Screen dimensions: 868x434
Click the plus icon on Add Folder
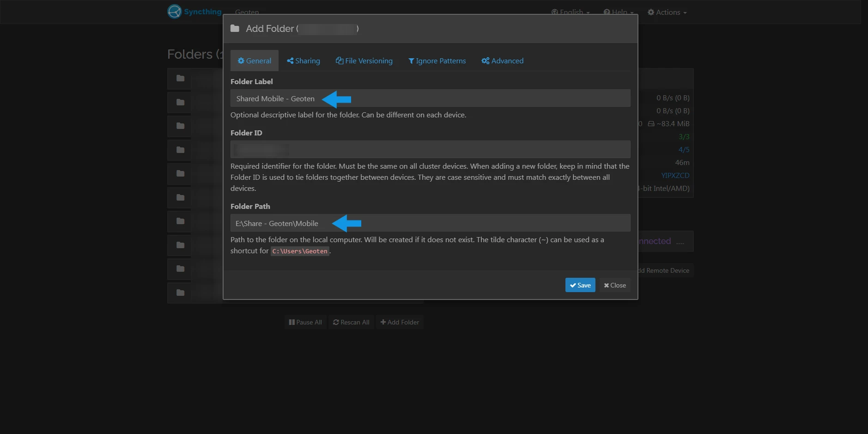tap(383, 322)
